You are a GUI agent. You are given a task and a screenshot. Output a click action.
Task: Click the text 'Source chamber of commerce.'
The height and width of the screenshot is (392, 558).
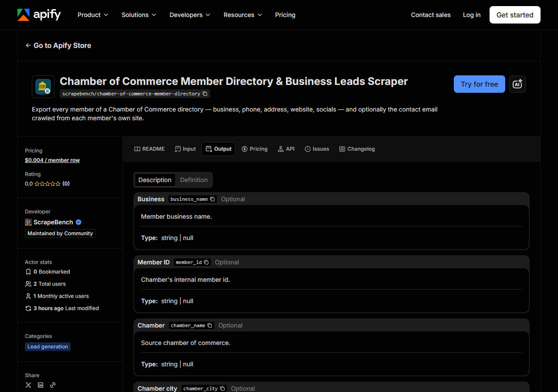[186, 343]
